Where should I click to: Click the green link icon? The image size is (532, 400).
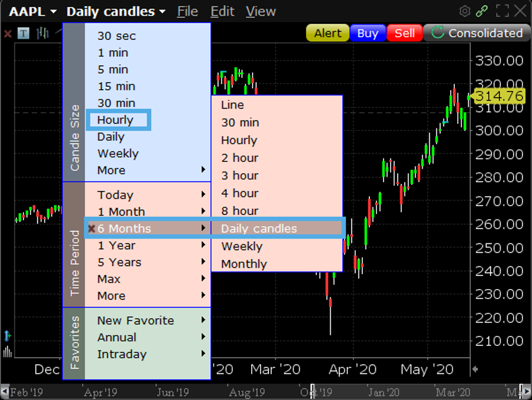pos(482,11)
